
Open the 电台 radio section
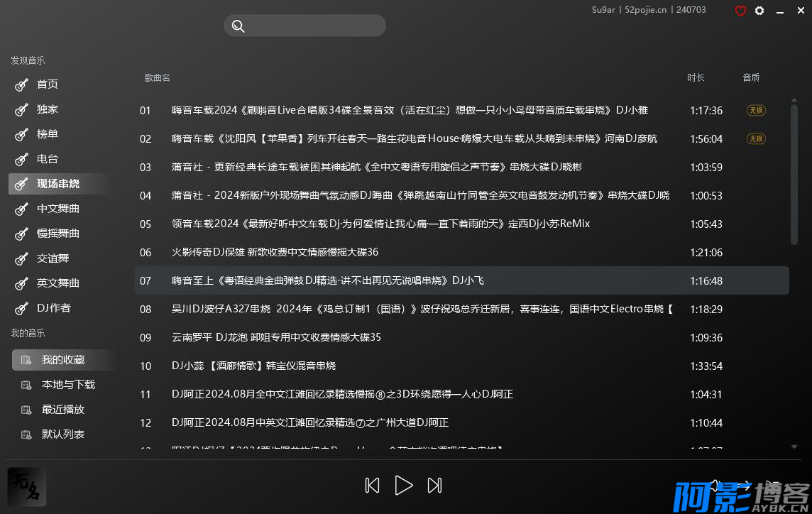pyautogui.click(x=48, y=159)
